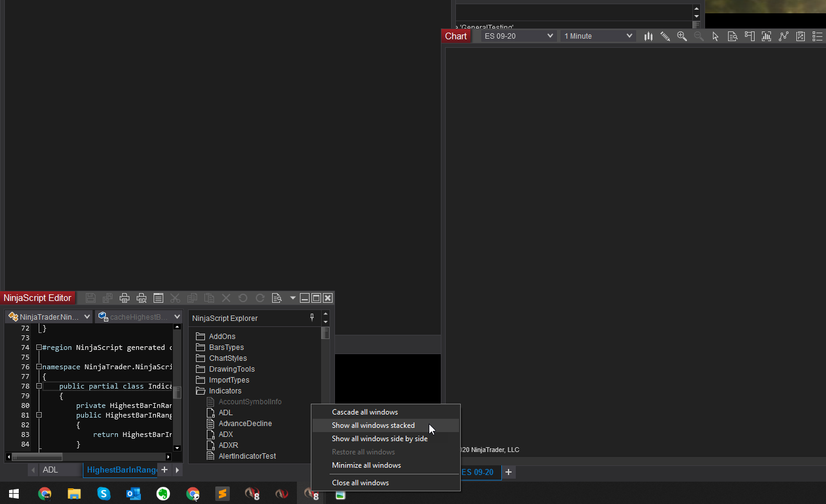
Task: Collapse the #region block on line 74
Action: [39, 347]
